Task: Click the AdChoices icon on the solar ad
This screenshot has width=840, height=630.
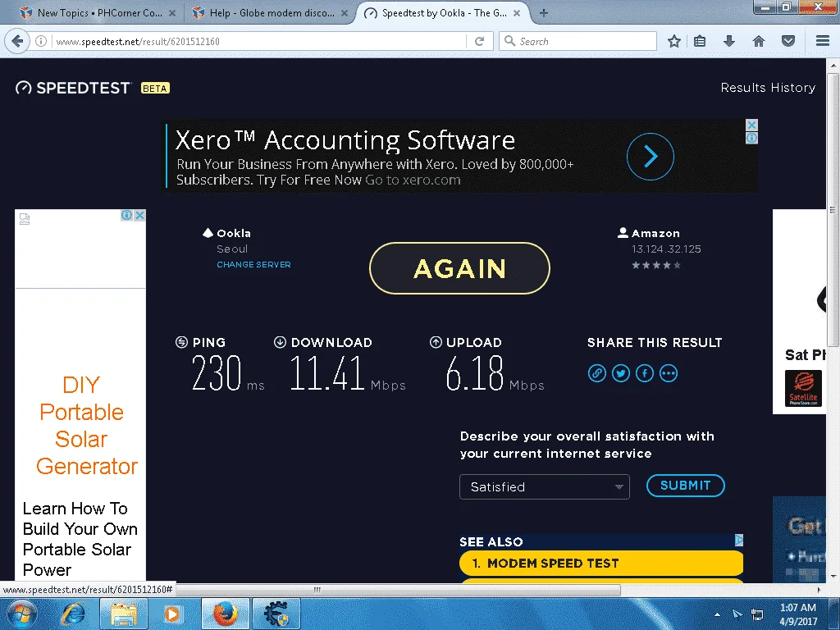Action: 126,215
